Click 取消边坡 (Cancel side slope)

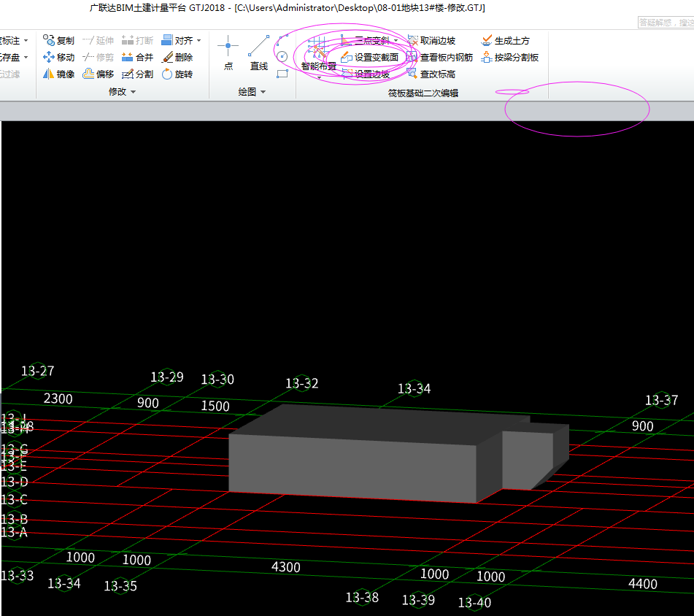coord(431,40)
